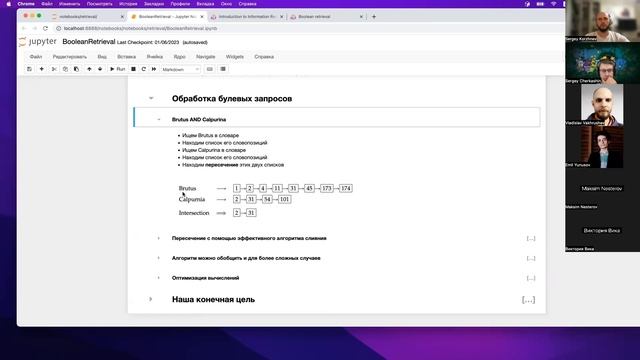Image resolution: width=640 pixels, height=360 pixels.
Task: Open the Вид menu
Action: [102, 57]
